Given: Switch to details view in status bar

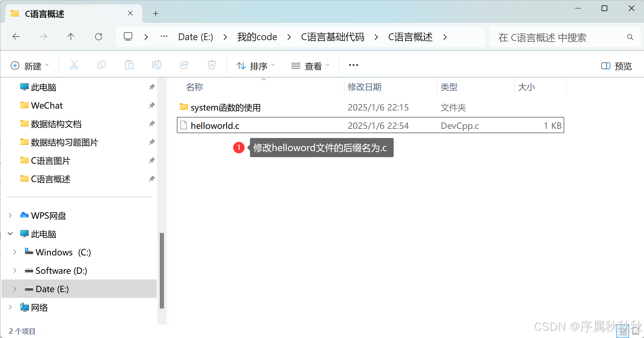Looking at the screenshot, I should pyautogui.click(x=623, y=331).
